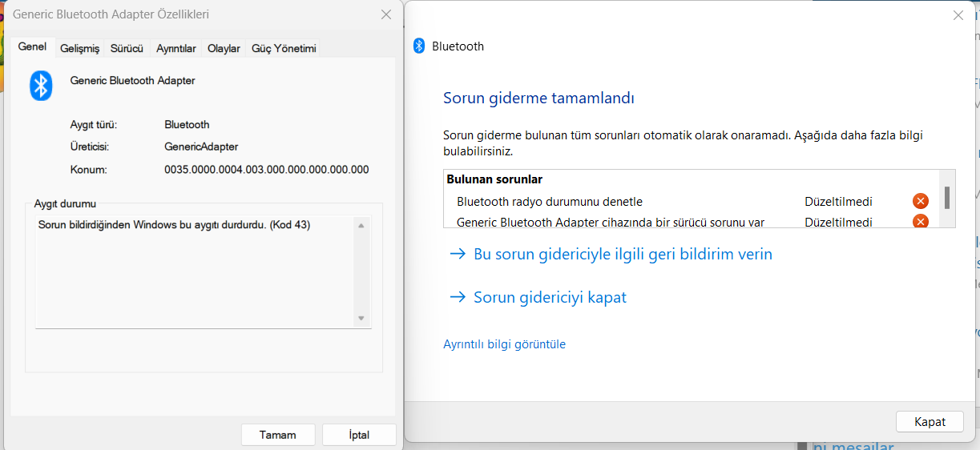Click the Bulunan sorunlar header
980x450 pixels.
pyautogui.click(x=496, y=179)
